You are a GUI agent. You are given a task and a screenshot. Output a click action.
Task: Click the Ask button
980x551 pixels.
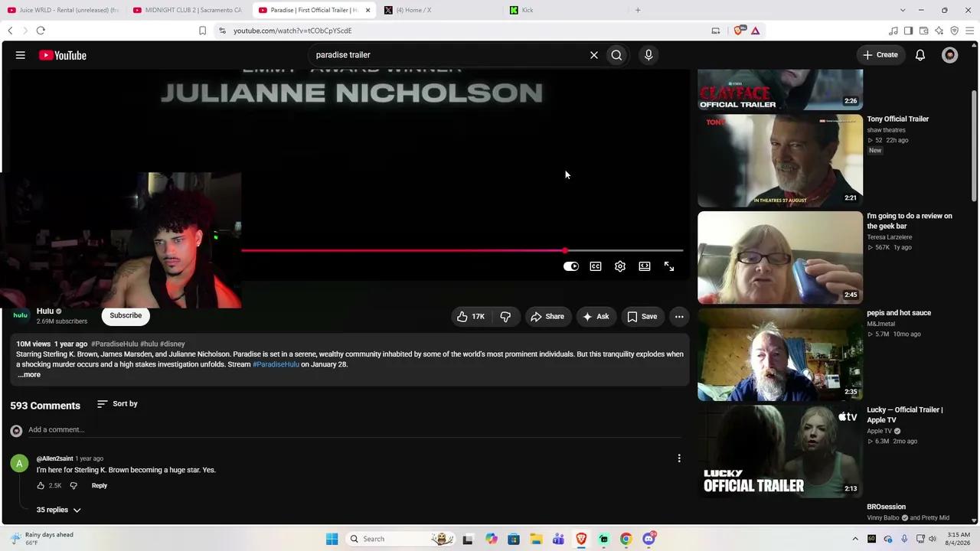point(596,317)
